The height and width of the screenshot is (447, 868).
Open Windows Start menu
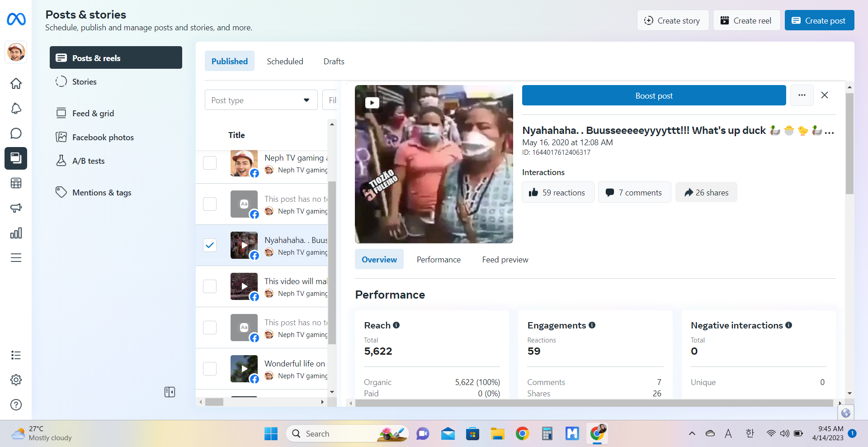click(x=271, y=434)
